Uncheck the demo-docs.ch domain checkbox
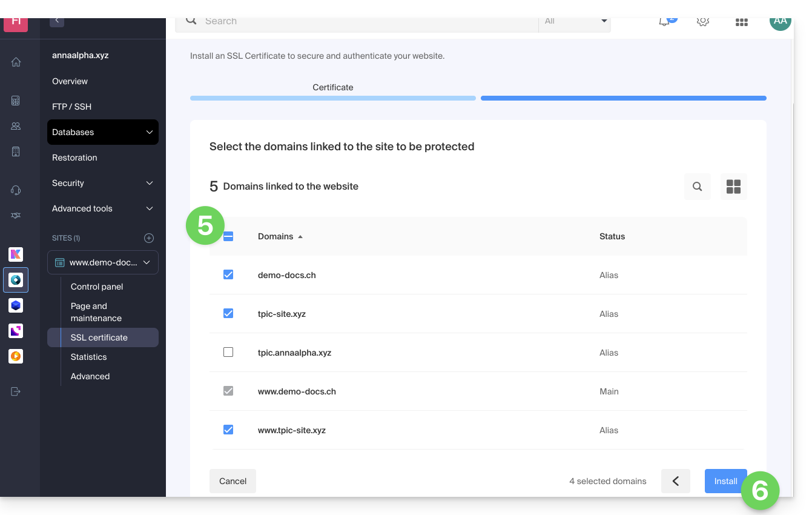 (x=228, y=274)
